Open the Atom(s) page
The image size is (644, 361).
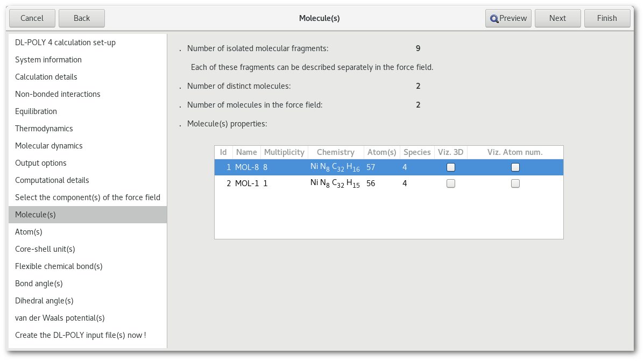click(29, 232)
